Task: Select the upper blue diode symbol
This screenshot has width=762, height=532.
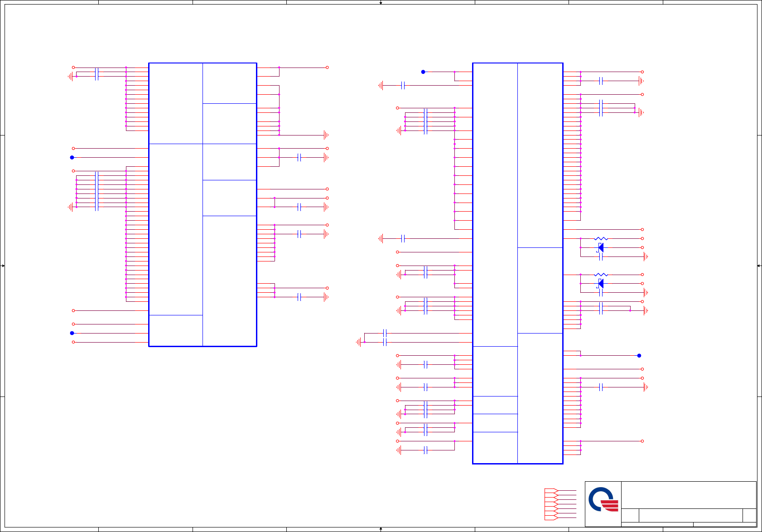Action: point(600,247)
